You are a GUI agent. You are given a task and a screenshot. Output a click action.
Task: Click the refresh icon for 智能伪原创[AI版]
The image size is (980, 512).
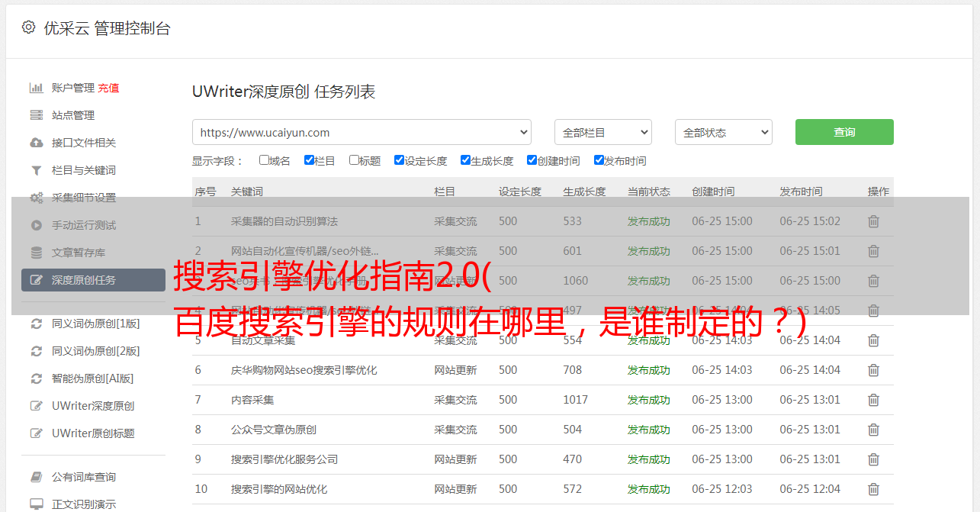[36, 378]
